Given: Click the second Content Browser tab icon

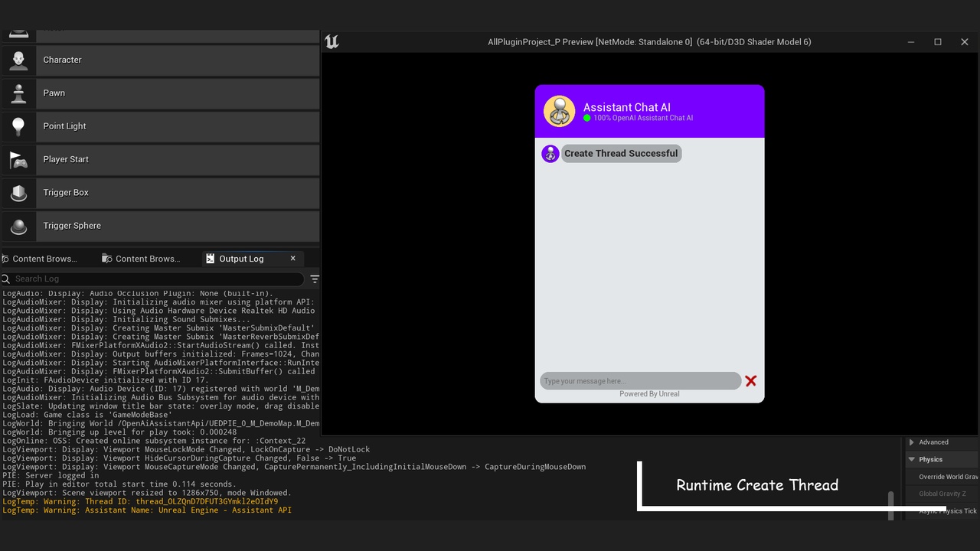Looking at the screenshot, I should [x=107, y=259].
